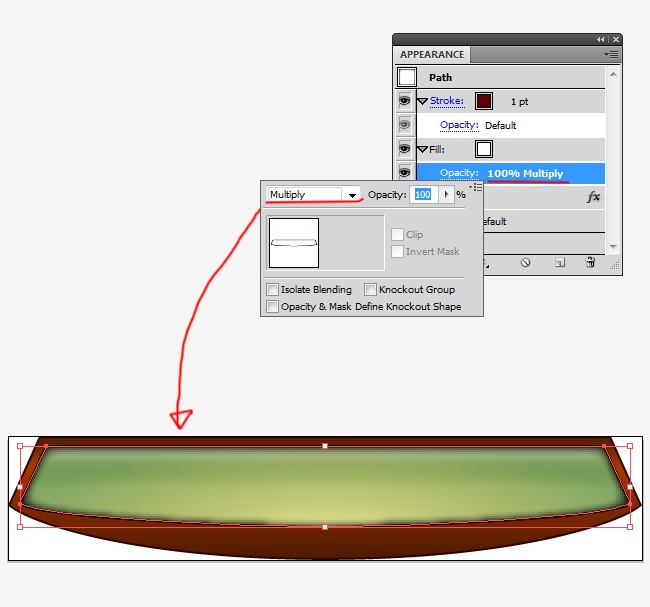The width and height of the screenshot is (650, 607).
Task: Enable the Isolate Blending checkbox
Action: pyautogui.click(x=272, y=289)
